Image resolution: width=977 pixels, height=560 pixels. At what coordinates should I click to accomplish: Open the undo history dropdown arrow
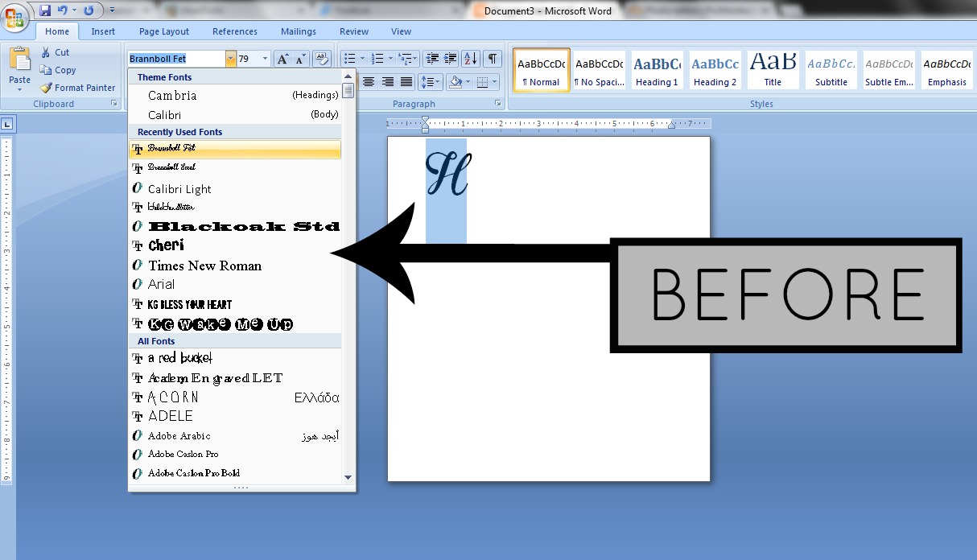[74, 10]
